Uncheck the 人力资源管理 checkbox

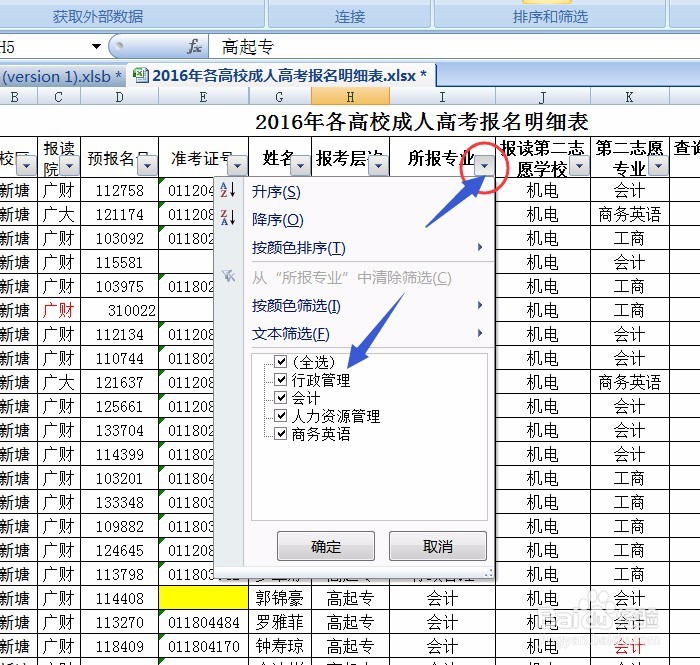coord(280,416)
